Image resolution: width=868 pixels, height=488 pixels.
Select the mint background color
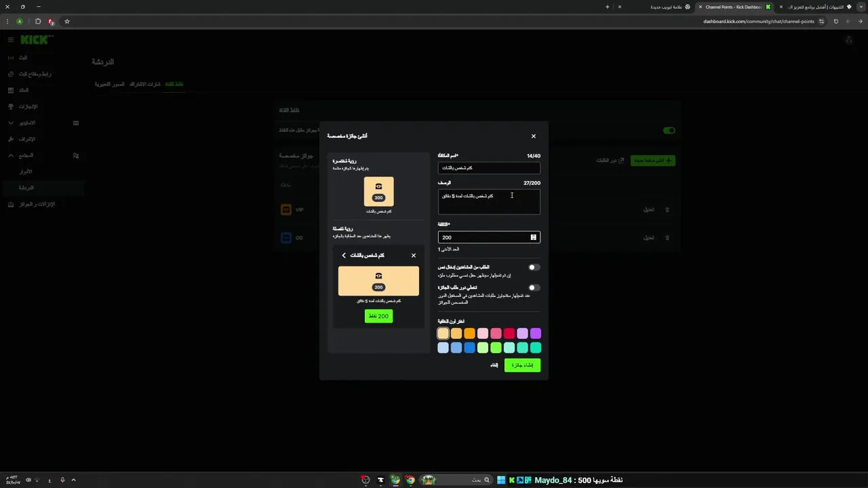(509, 348)
